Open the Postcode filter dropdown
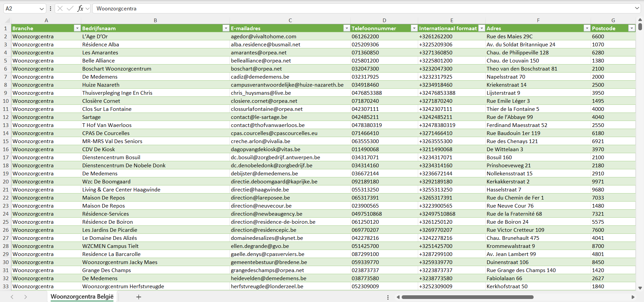This screenshot has width=644, height=302. [631, 29]
